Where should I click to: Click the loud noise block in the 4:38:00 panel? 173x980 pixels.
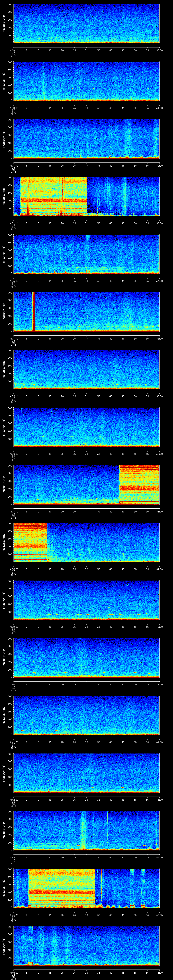(x=30, y=542)
